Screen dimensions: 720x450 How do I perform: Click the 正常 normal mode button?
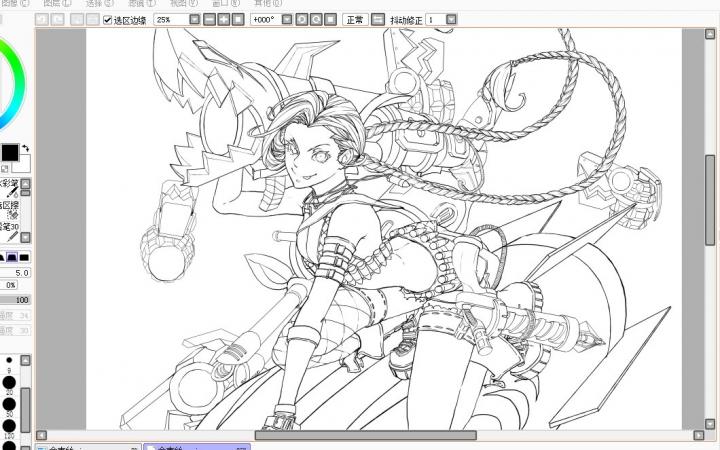tap(354, 20)
